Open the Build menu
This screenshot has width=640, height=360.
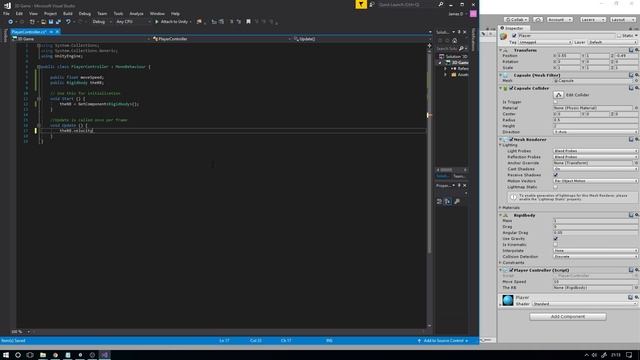click(x=68, y=13)
